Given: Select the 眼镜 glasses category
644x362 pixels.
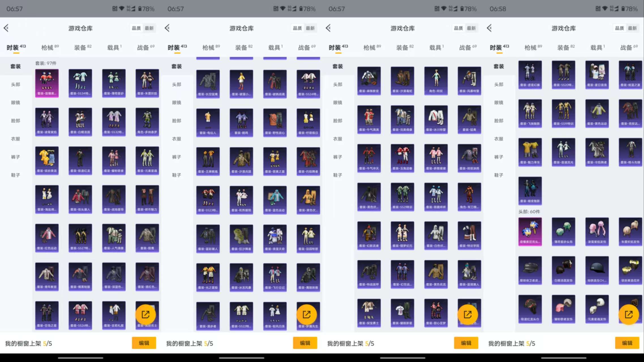Looking at the screenshot, I should [x=16, y=102].
